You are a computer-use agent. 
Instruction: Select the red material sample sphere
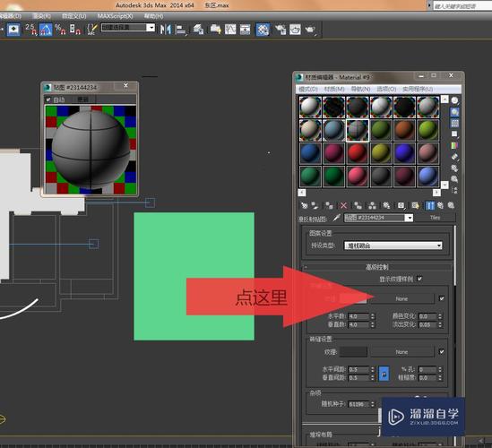click(x=357, y=153)
